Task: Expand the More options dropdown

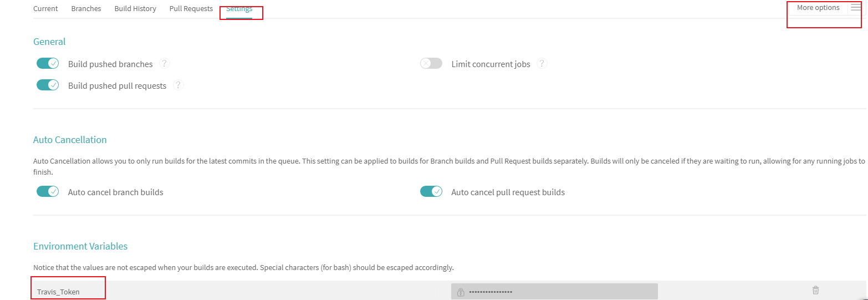Action: pyautogui.click(x=818, y=8)
